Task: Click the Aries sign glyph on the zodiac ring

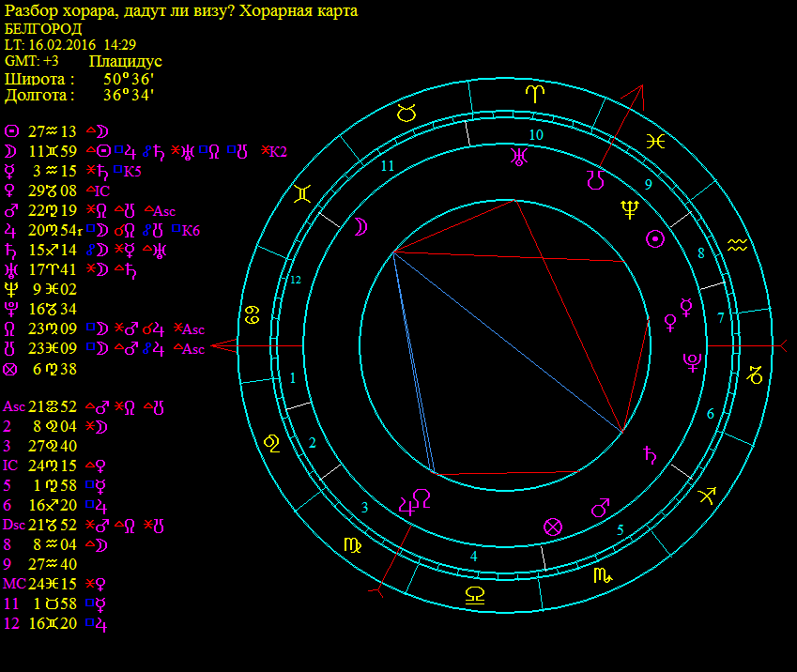Action: 532,93
